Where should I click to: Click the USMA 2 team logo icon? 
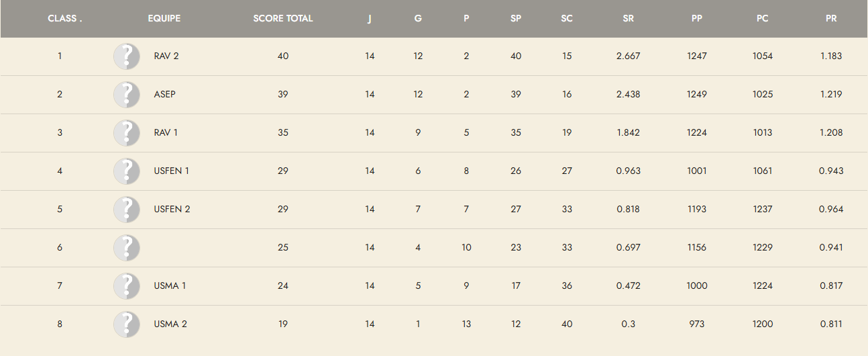(x=127, y=324)
